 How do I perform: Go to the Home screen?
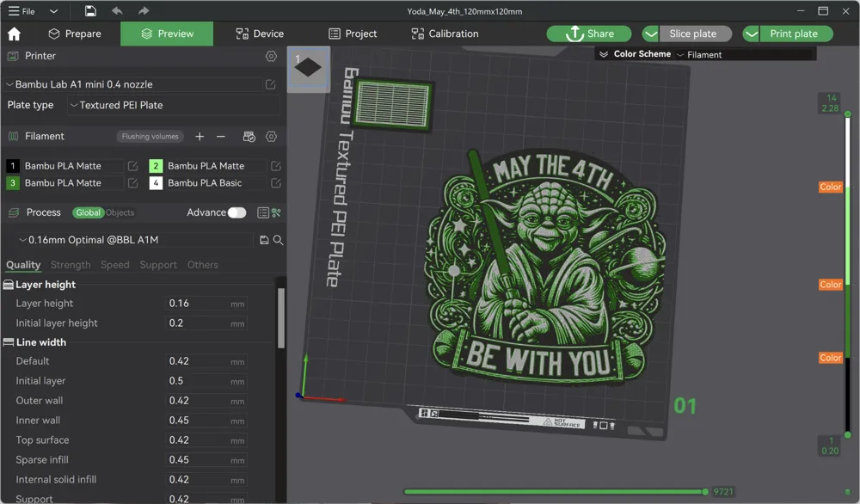click(15, 34)
